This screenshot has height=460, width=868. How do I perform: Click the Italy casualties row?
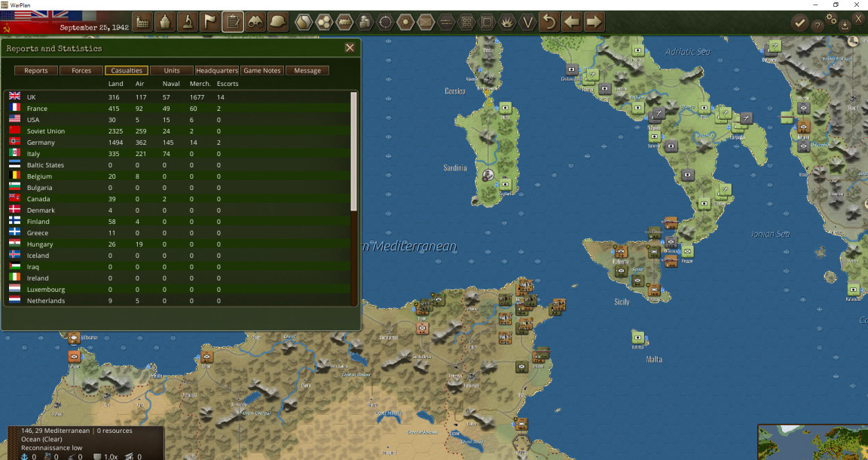click(x=177, y=154)
